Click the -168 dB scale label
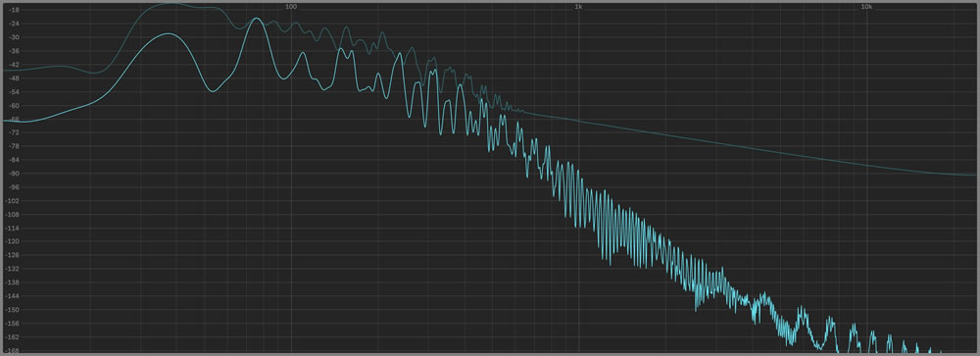This screenshot has width=980, height=356. pyautogui.click(x=13, y=350)
